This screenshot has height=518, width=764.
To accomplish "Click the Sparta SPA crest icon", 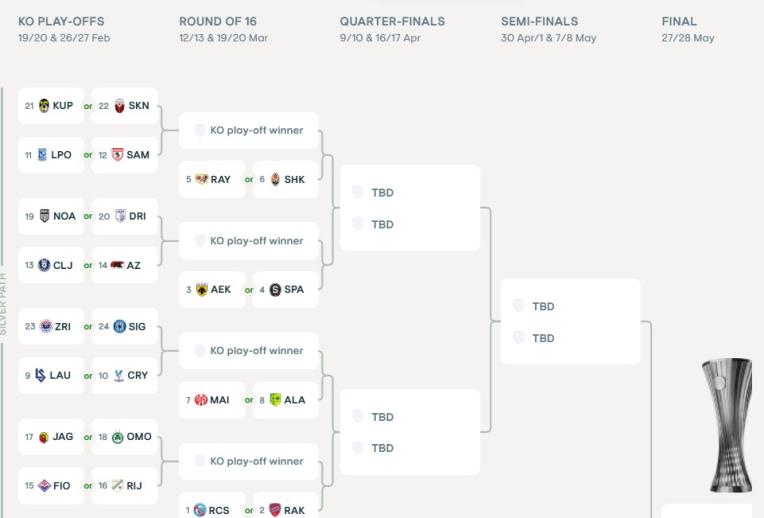I will coord(275,290).
